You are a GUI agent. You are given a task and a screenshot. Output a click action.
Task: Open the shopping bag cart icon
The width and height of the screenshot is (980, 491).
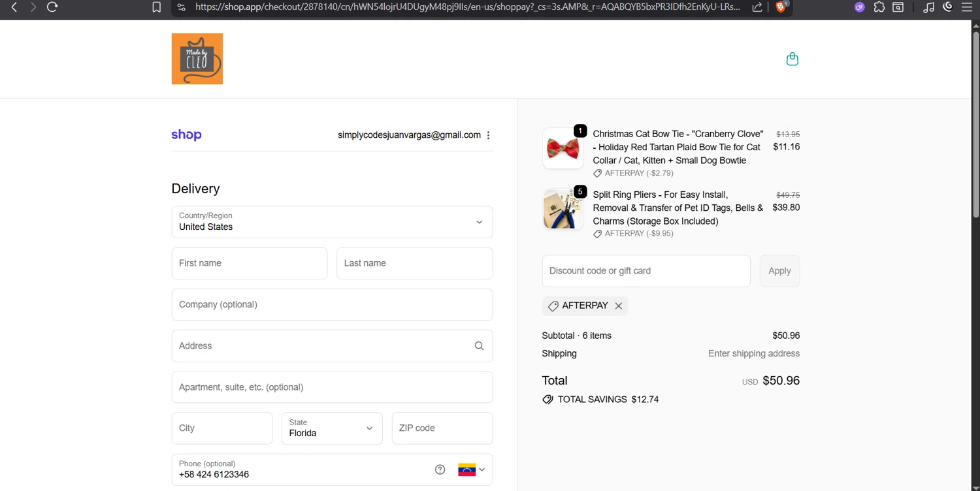(792, 59)
